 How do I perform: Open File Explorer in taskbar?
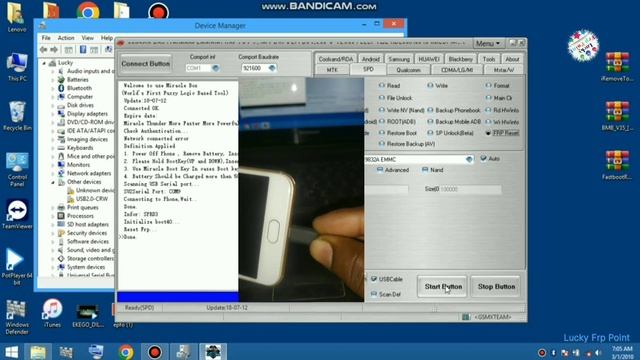[x=38, y=351]
